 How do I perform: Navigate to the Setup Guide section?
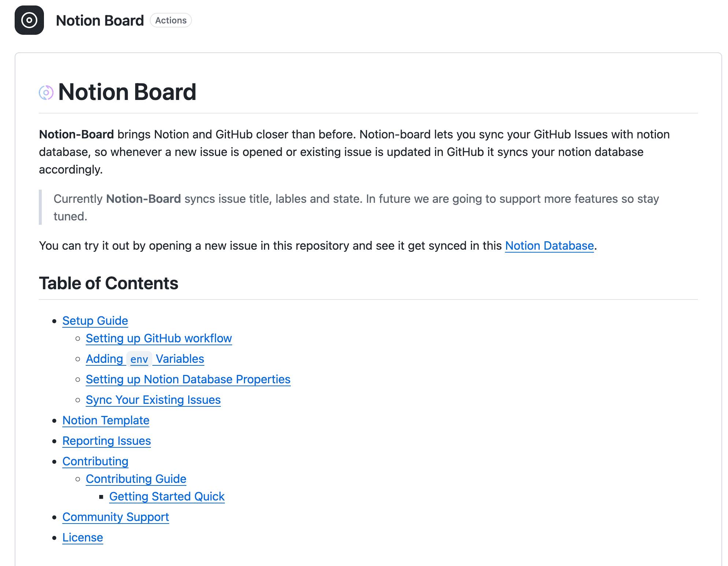95,321
